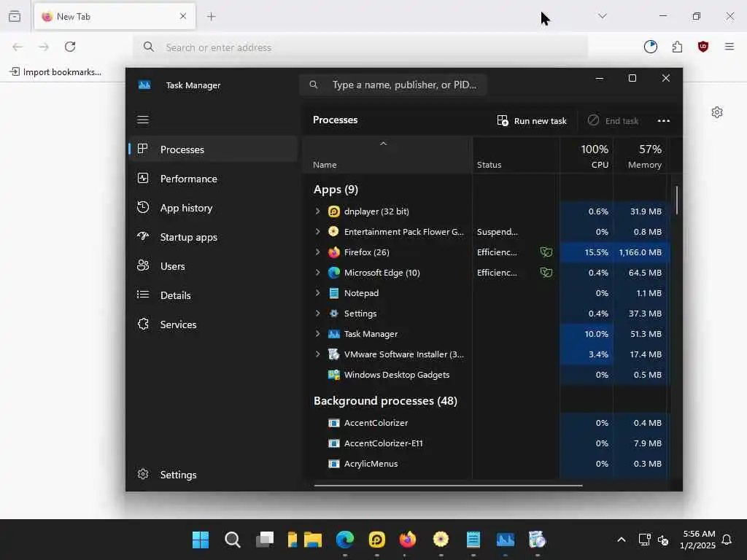Image resolution: width=747 pixels, height=560 pixels.
Task: Open the three-dot more options menu
Action: [x=664, y=120]
